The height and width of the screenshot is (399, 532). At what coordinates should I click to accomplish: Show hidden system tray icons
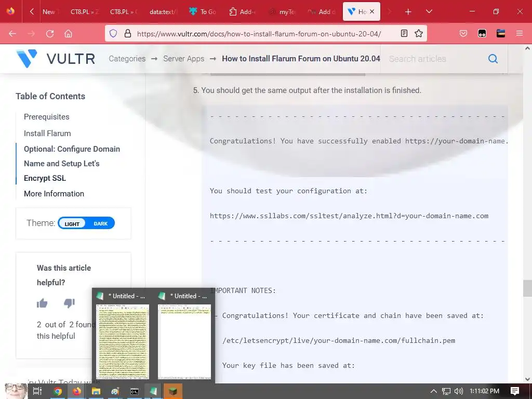pos(434,391)
